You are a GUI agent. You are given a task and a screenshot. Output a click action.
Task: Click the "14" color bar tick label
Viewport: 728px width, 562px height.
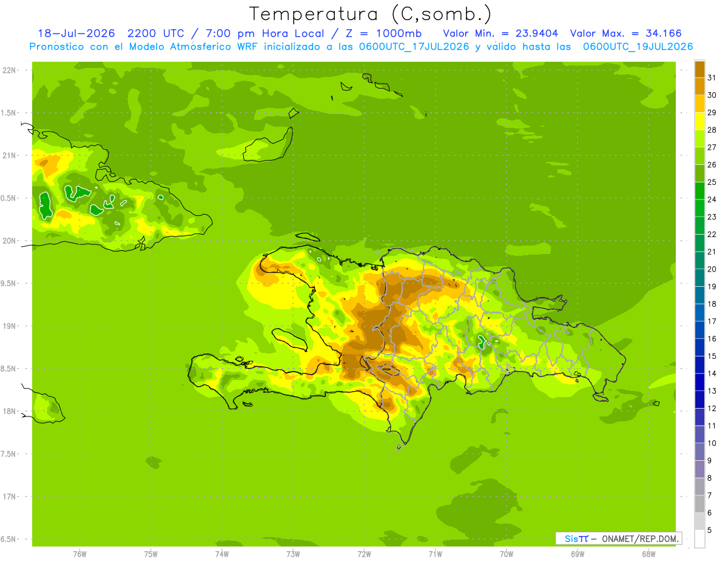[x=712, y=373]
